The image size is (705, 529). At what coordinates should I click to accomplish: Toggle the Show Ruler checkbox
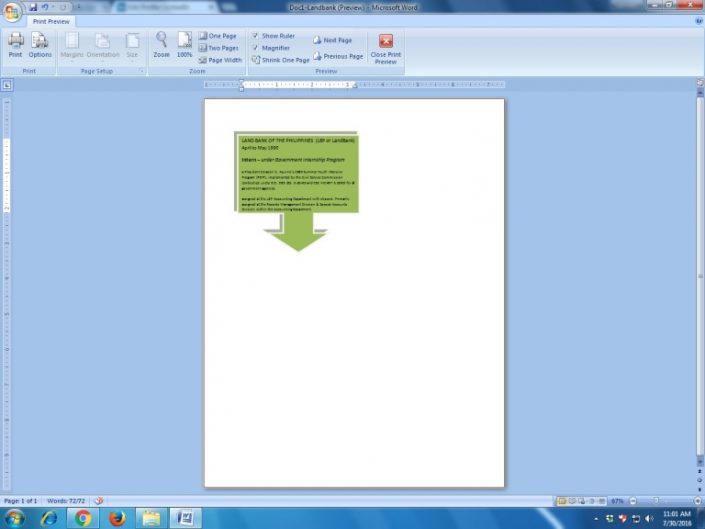(255, 36)
